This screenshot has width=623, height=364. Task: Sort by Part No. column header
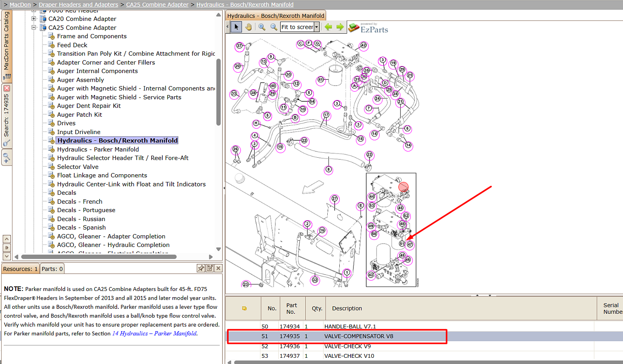pos(293,308)
